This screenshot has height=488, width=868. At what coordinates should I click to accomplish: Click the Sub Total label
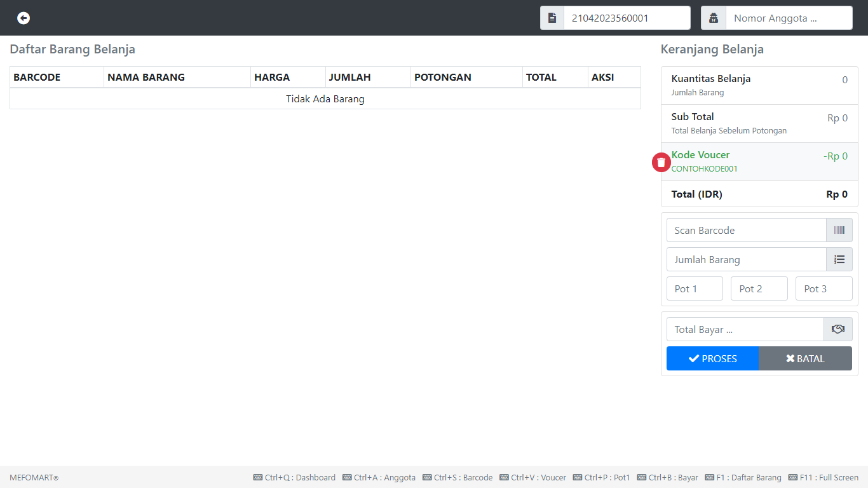[693, 116]
